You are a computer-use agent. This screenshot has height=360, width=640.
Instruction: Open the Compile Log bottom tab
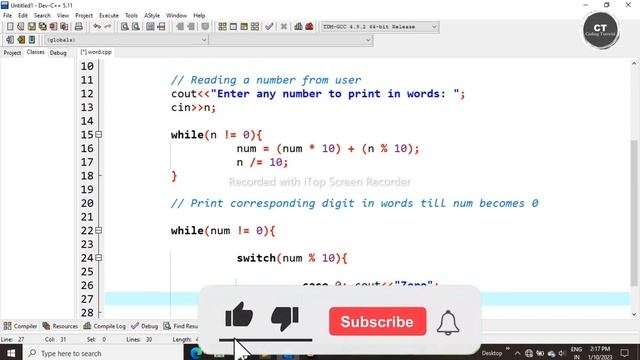tap(104, 326)
